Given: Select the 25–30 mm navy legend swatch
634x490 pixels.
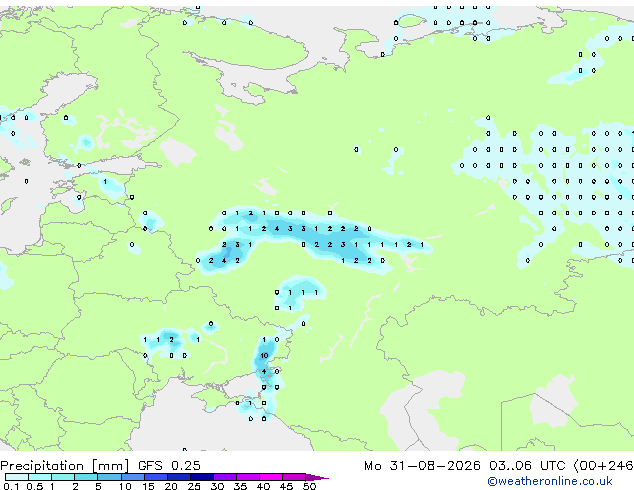Looking at the screenshot, I should (202, 477).
